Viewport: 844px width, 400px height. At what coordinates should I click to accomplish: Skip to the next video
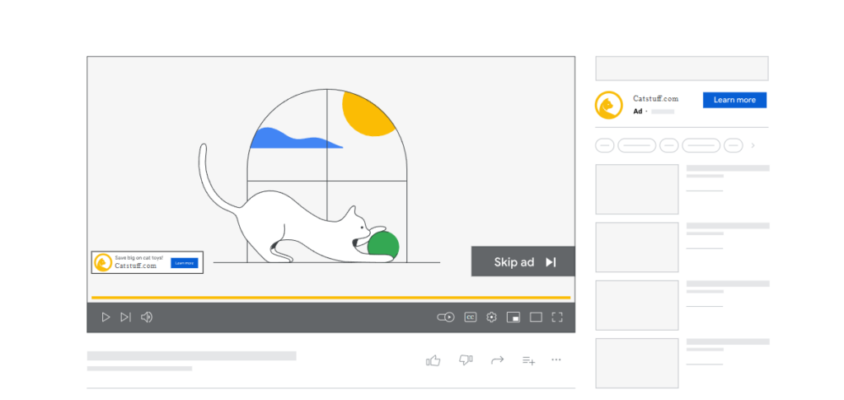click(125, 317)
